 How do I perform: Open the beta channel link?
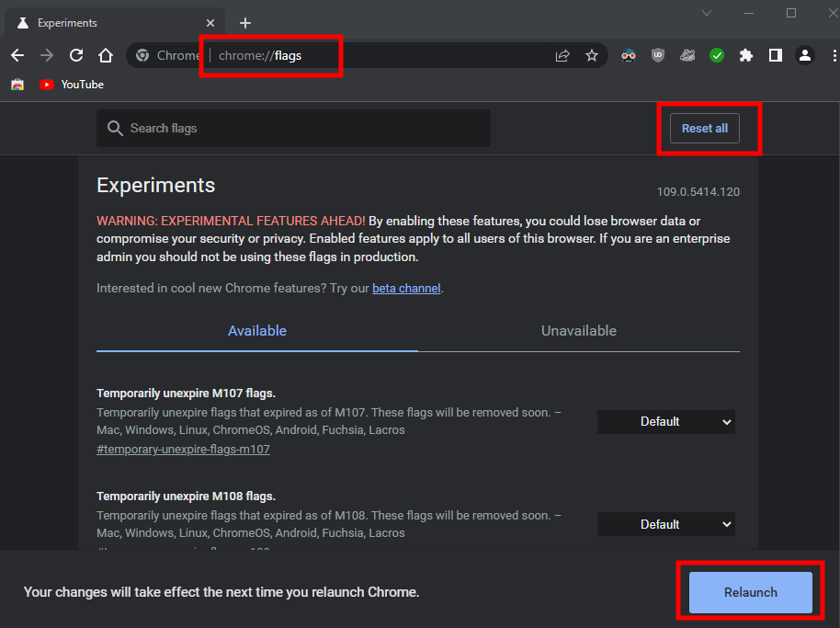[406, 289]
